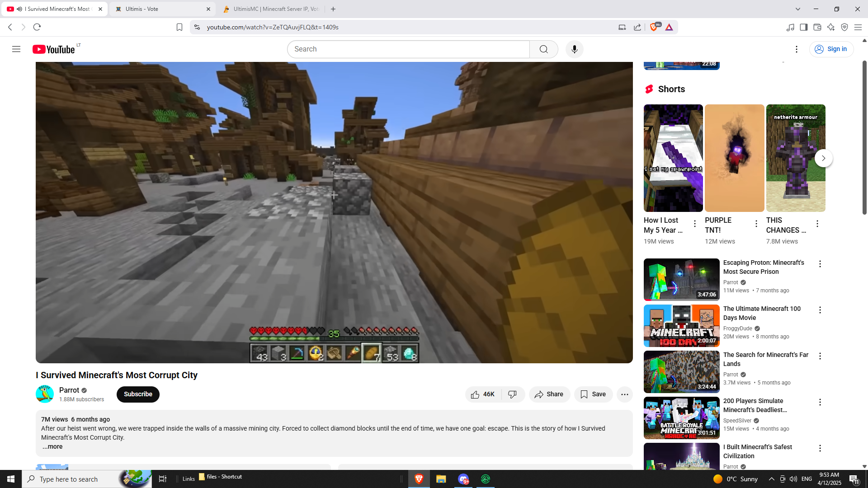Save the video to a playlist

click(x=593, y=394)
